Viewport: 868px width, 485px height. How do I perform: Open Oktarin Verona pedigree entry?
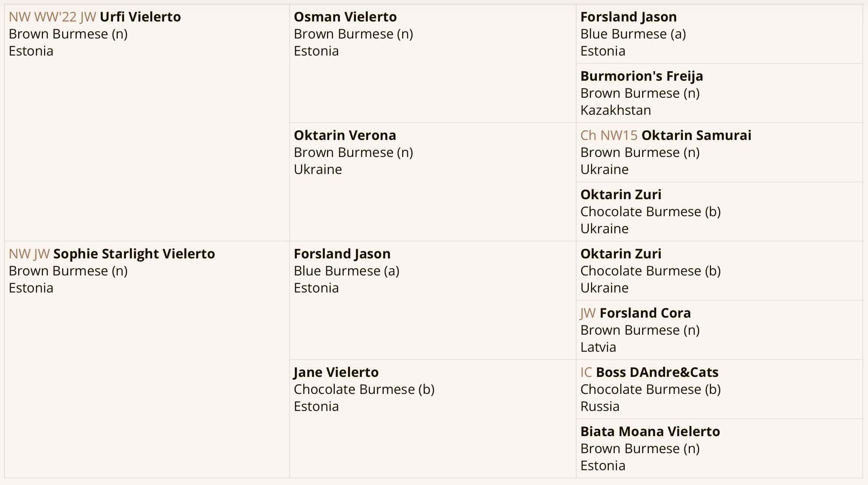pyautogui.click(x=345, y=136)
